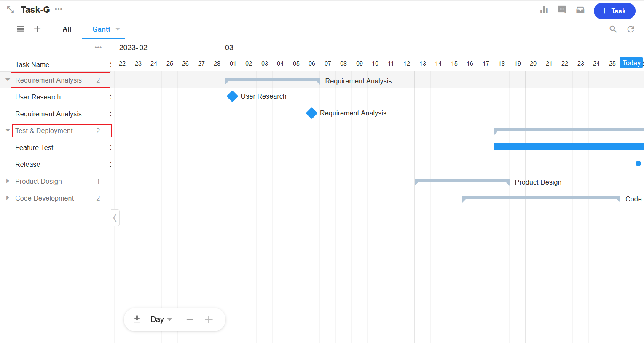
Task: Open the inbox tray icon
Action: pos(580,10)
